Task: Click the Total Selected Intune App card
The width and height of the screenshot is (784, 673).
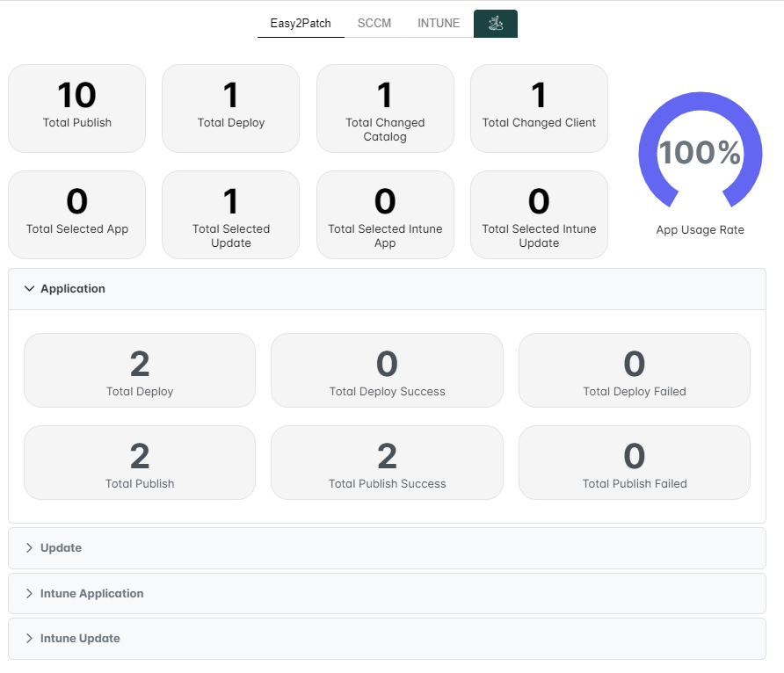Action: click(385, 214)
